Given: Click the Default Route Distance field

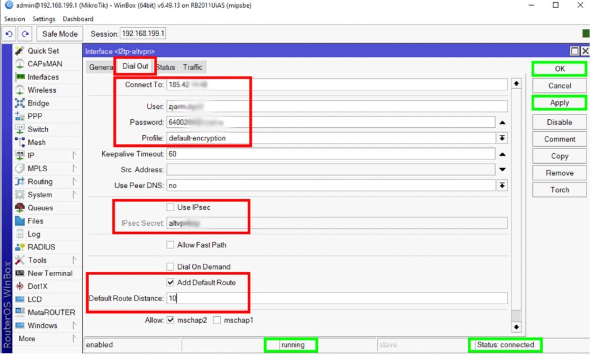Looking at the screenshot, I should click(336, 298).
